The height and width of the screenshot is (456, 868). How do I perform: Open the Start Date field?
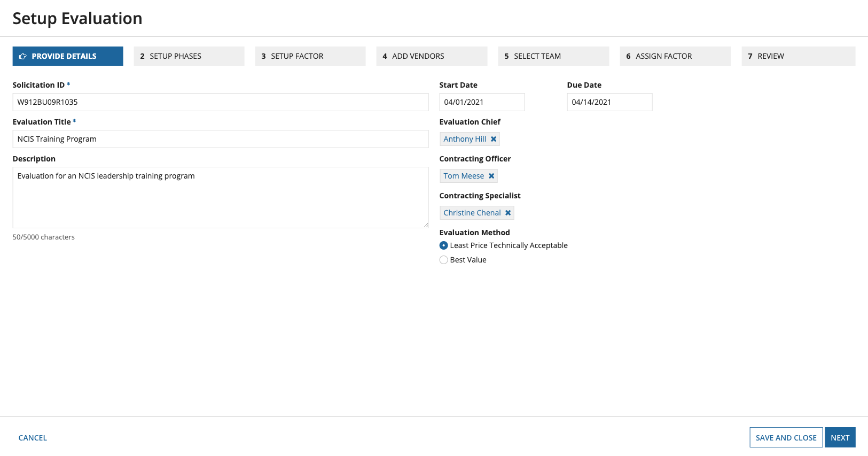click(482, 102)
